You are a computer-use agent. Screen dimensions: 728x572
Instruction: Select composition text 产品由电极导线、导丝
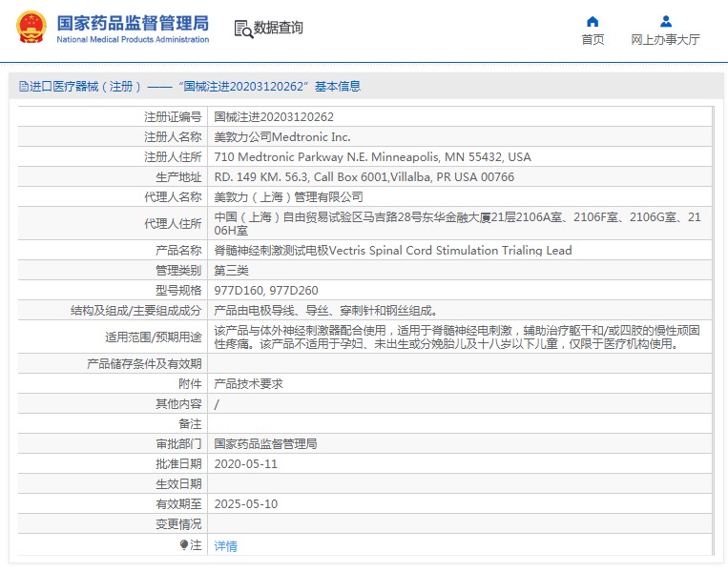[x=325, y=311]
